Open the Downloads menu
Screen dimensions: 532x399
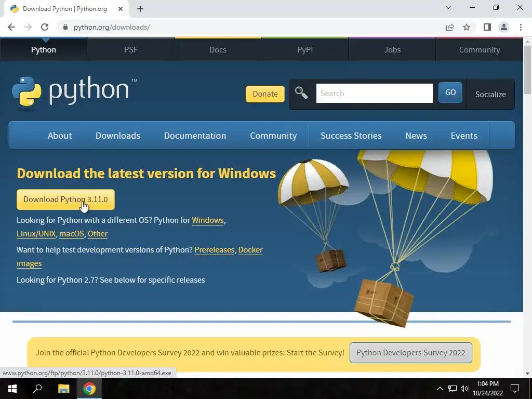(118, 136)
